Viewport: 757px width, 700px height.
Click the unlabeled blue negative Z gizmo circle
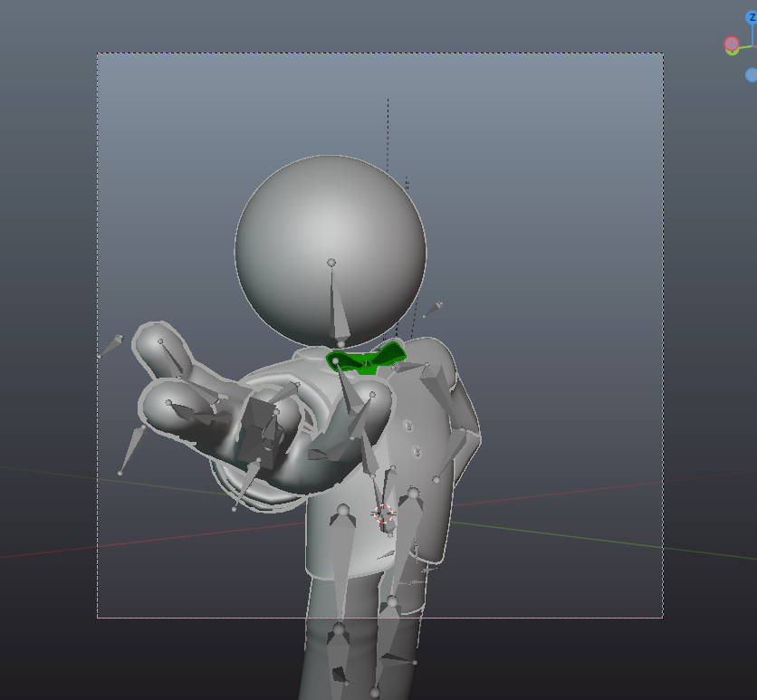click(x=752, y=75)
